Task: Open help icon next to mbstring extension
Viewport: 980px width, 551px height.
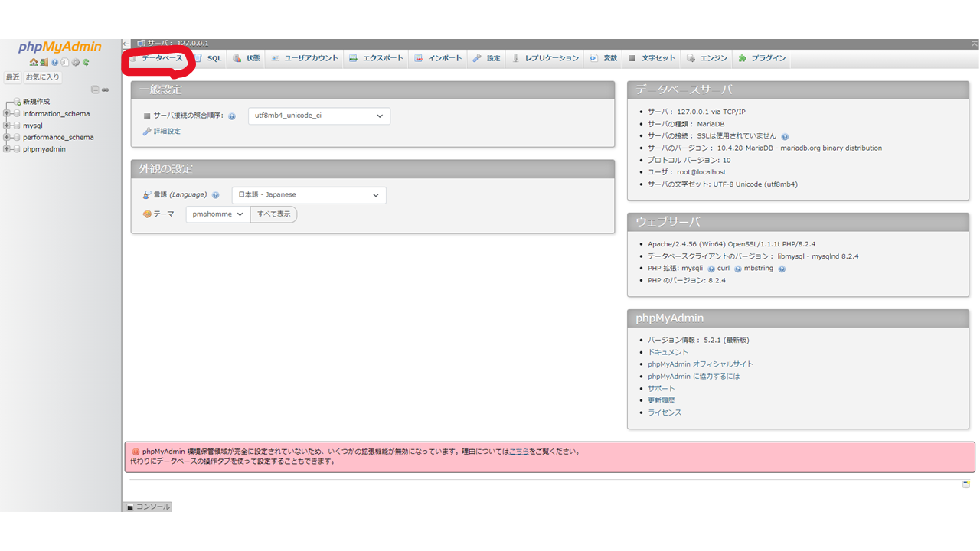Action: coord(782,269)
